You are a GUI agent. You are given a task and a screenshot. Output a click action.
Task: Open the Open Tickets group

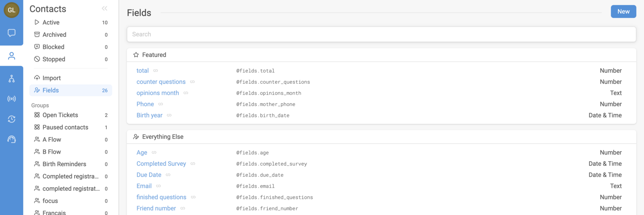coord(60,115)
